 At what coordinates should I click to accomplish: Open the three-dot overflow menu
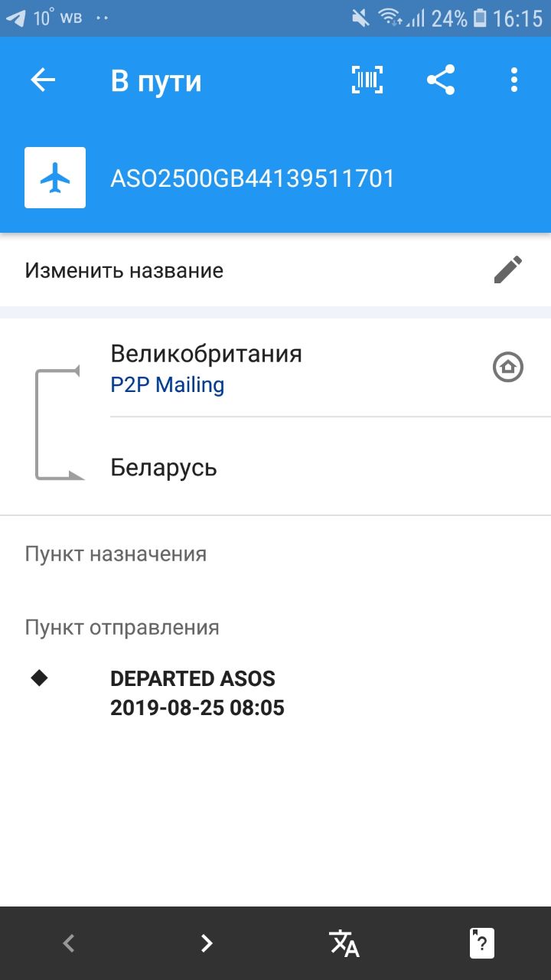coord(514,80)
